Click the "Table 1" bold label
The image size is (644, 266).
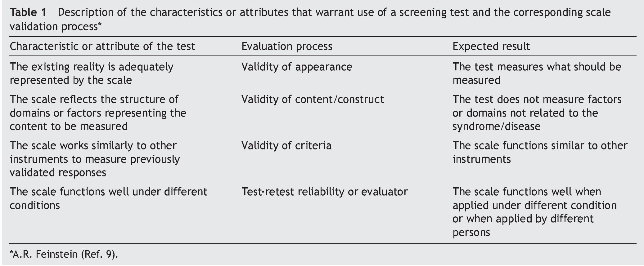point(28,13)
